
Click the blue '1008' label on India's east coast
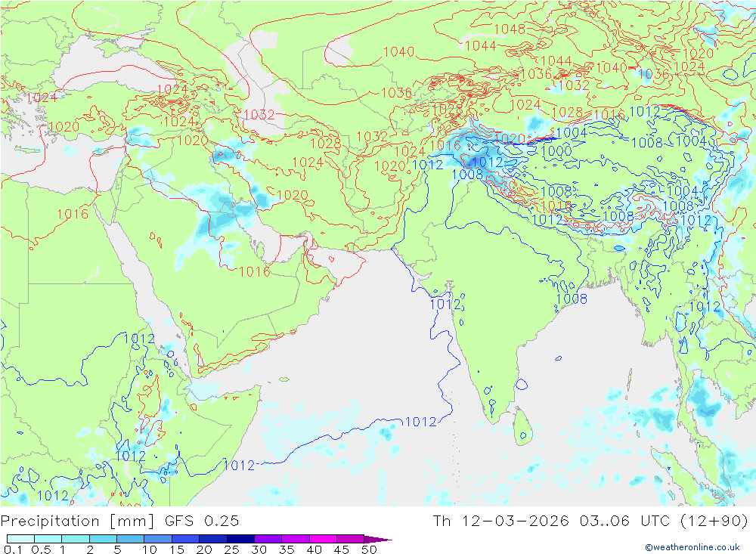[x=572, y=299]
